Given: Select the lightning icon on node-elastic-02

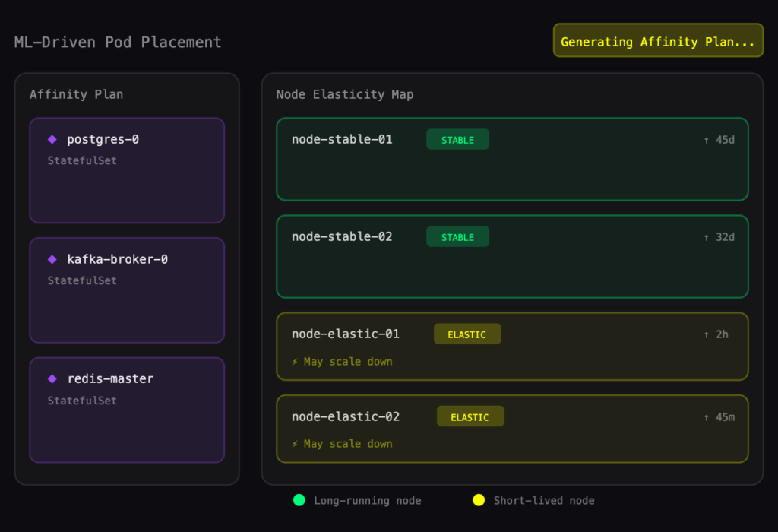Looking at the screenshot, I should click(295, 443).
